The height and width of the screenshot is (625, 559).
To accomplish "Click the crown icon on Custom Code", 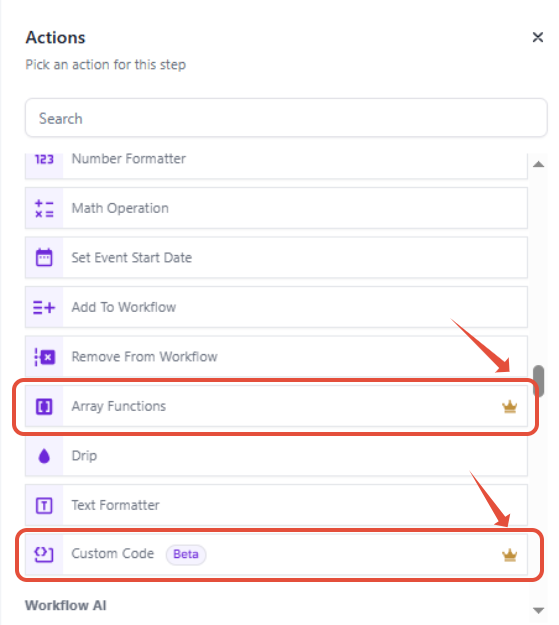I will tap(510, 555).
